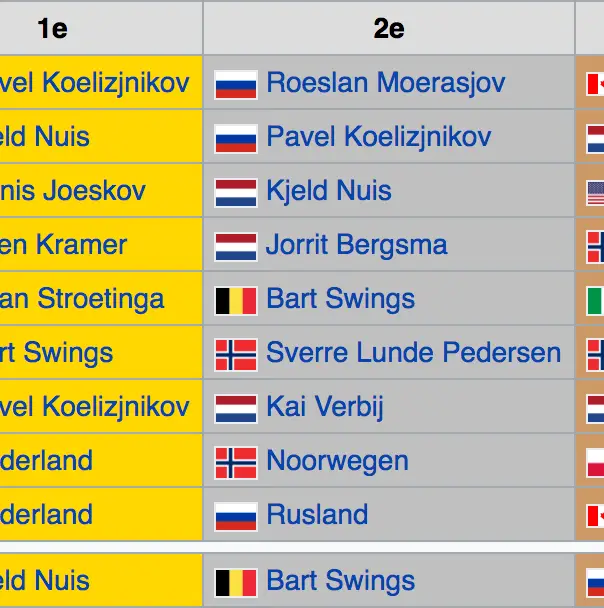Screen dimensions: 604x608
Task: Click the Dutch flag beside Jorrit Bergsma
Action: (x=236, y=245)
